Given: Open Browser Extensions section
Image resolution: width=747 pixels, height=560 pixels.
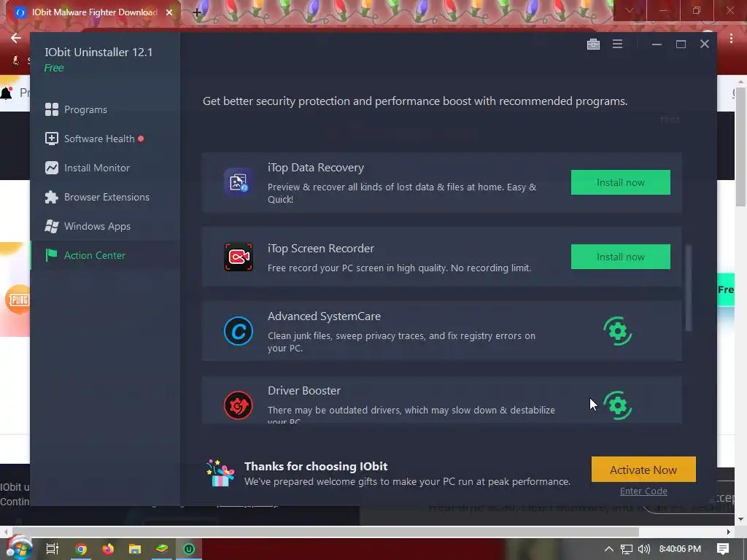Looking at the screenshot, I should 105,197.
